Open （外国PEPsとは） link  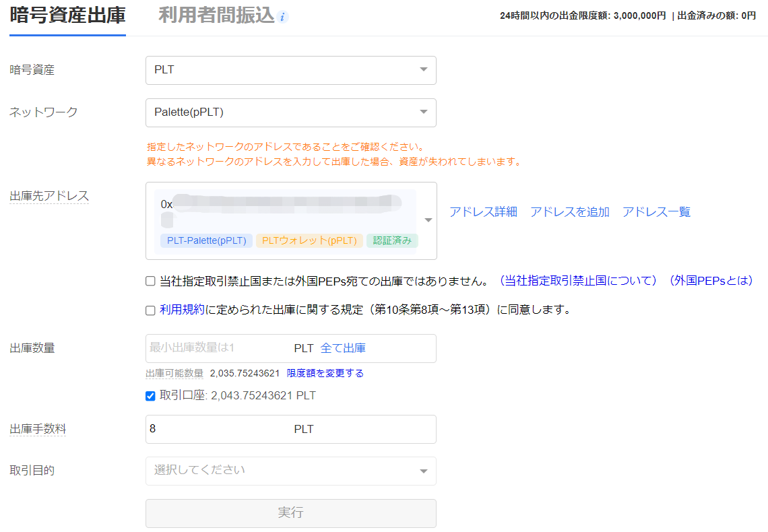click(711, 281)
